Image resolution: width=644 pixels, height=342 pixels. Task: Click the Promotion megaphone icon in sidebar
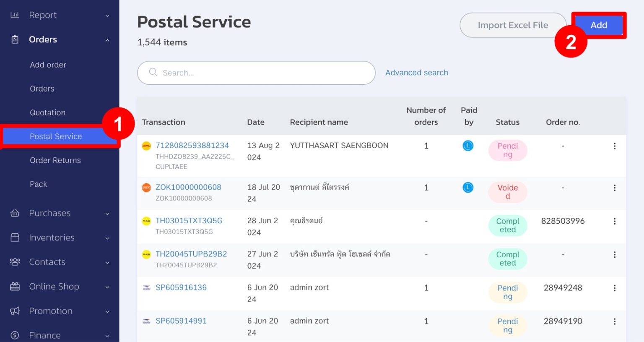point(15,311)
